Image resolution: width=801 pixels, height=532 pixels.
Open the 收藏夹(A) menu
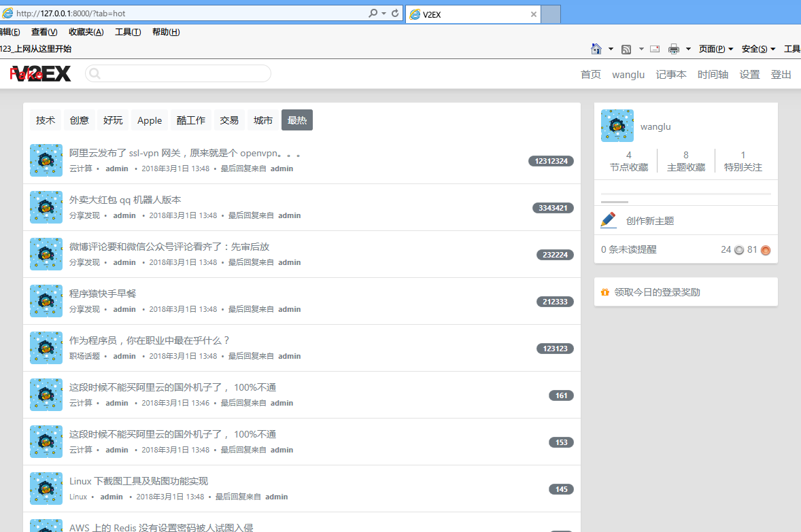[x=86, y=32]
